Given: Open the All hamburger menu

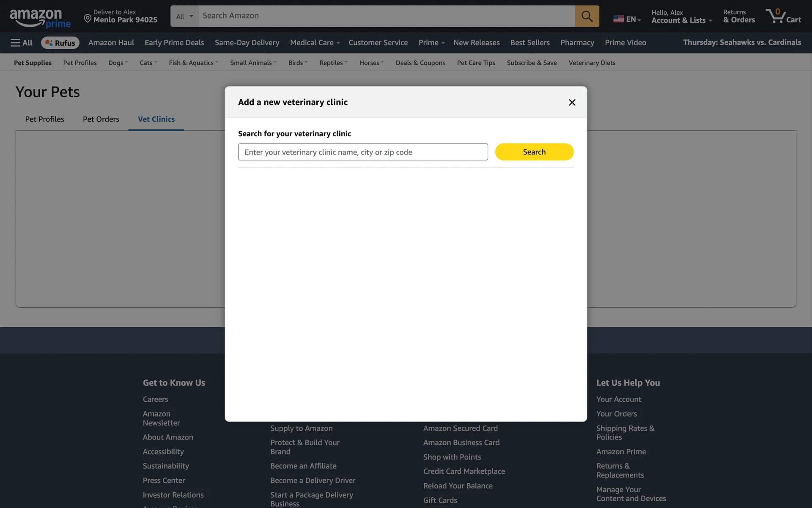Looking at the screenshot, I should click(x=22, y=43).
